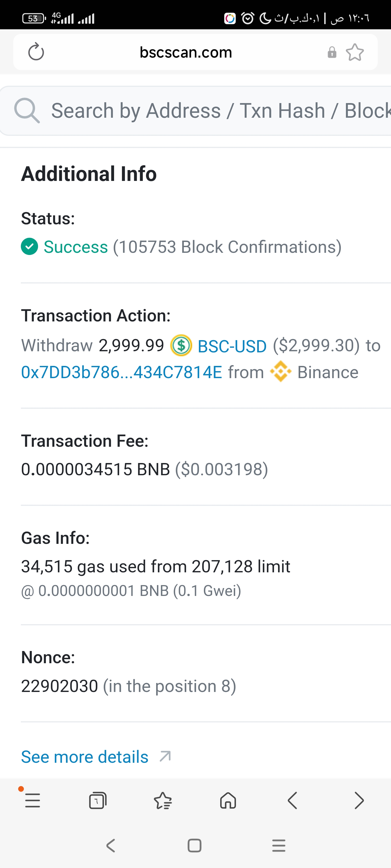The image size is (391, 868).
Task: Open the browser bookmarks list
Action: coord(163,800)
